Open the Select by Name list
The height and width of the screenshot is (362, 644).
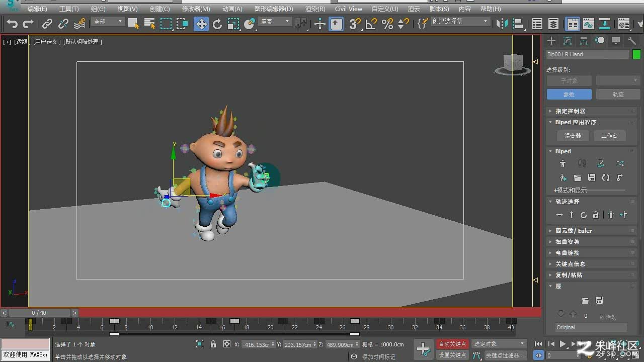pyautogui.click(x=149, y=24)
